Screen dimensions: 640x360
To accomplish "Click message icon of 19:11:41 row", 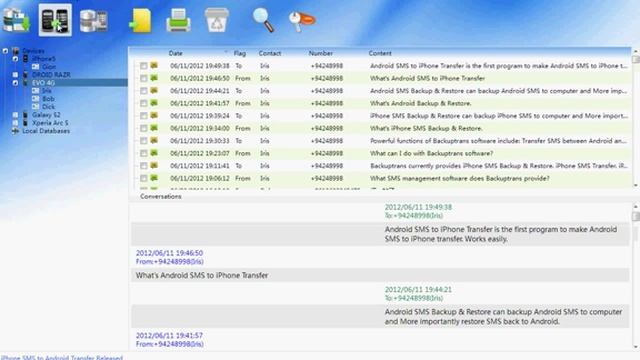I will tap(154, 166).
